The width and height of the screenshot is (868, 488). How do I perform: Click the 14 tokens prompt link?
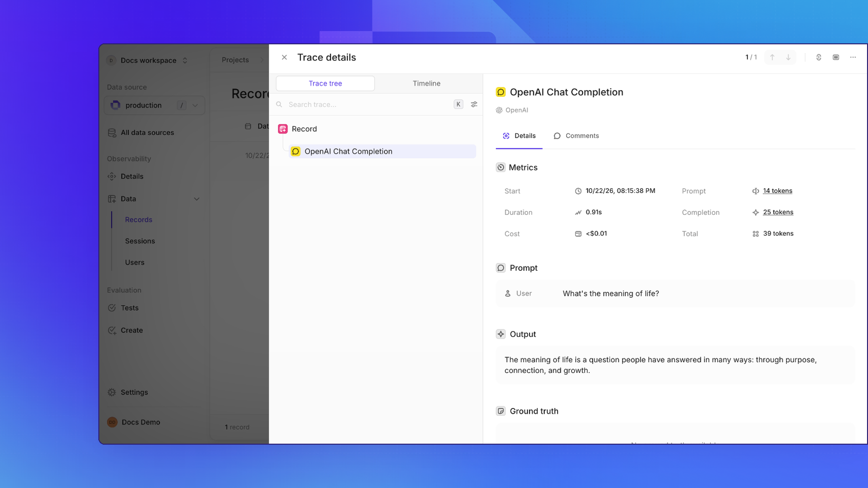click(x=777, y=191)
